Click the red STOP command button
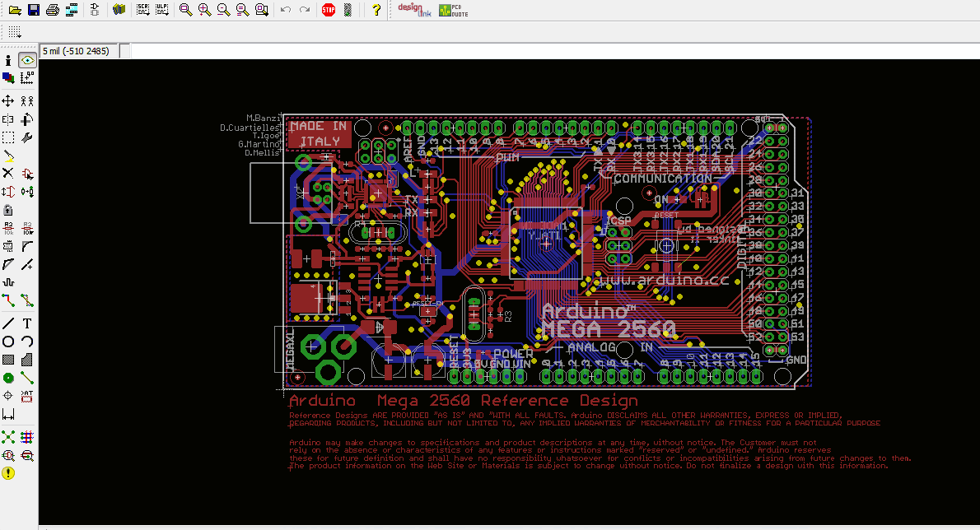The height and width of the screenshot is (530, 980). (328, 10)
